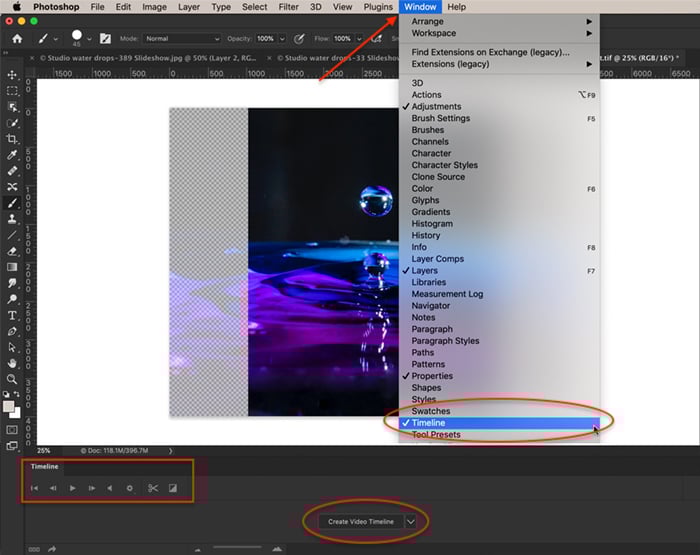Open the Filter menu
The width and height of the screenshot is (700, 555).
[288, 7]
